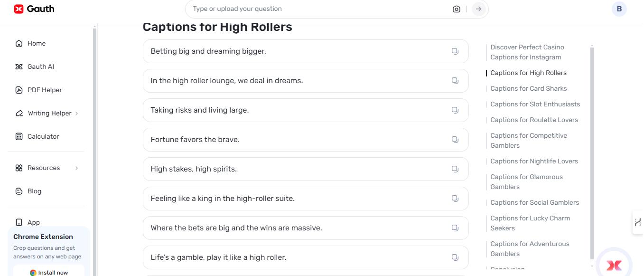This screenshot has height=276, width=644.
Task: Select 'Captions for Card Sharks' in the contents
Action: pyautogui.click(x=528, y=88)
